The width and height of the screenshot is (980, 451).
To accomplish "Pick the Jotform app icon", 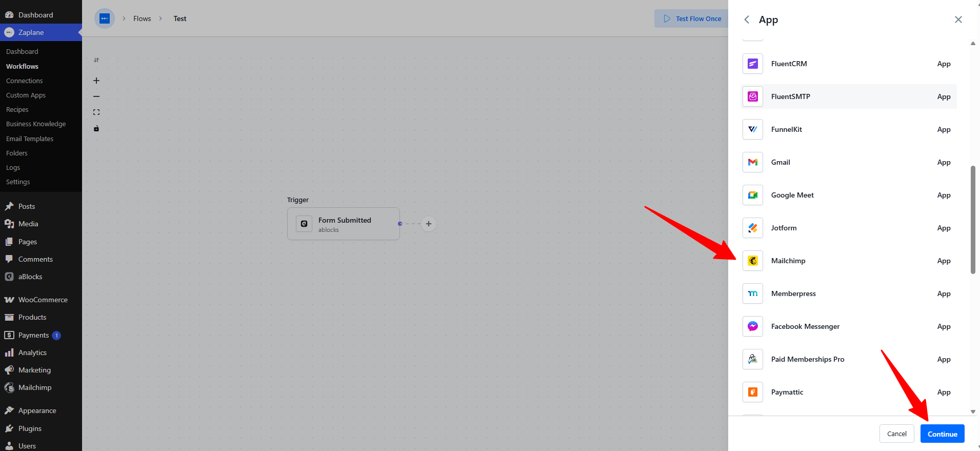I will point(753,228).
